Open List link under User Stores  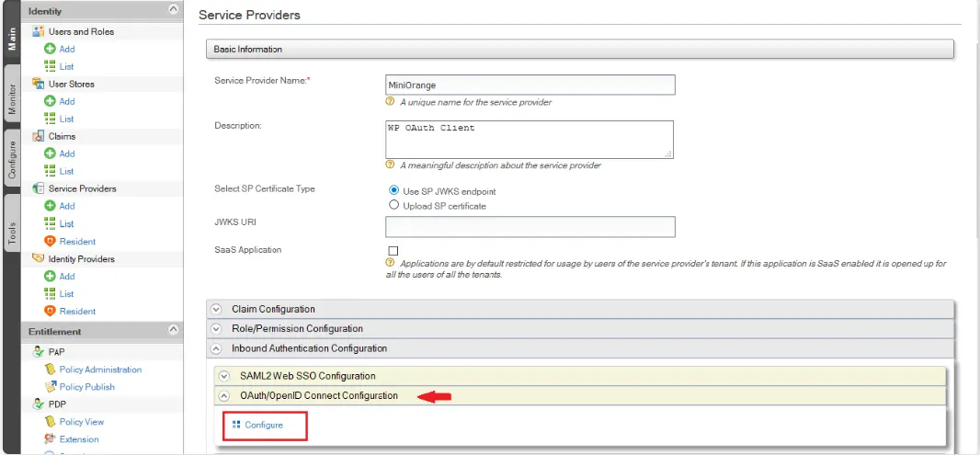coord(66,119)
